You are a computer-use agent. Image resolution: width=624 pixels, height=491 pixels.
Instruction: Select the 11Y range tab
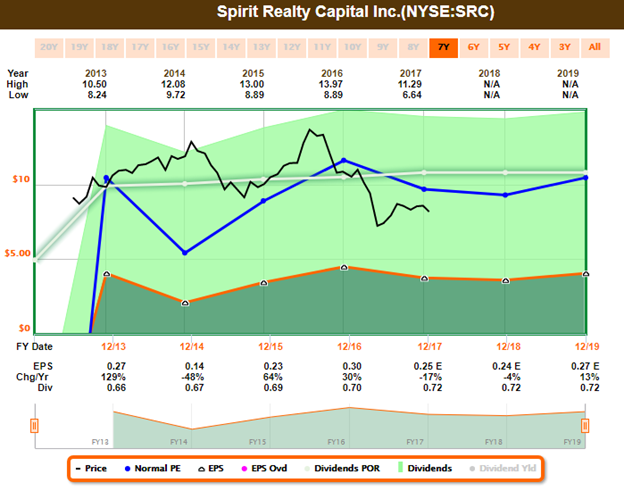pyautogui.click(x=322, y=48)
